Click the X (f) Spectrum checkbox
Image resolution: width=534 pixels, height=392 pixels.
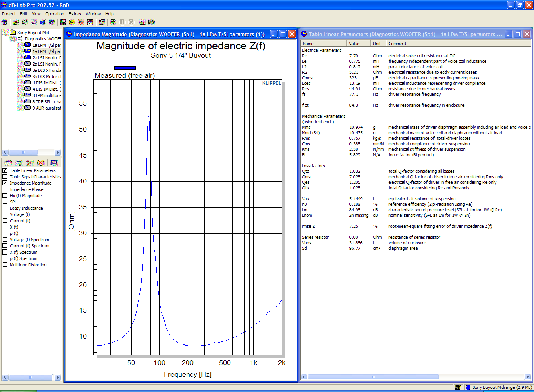click(x=5, y=252)
